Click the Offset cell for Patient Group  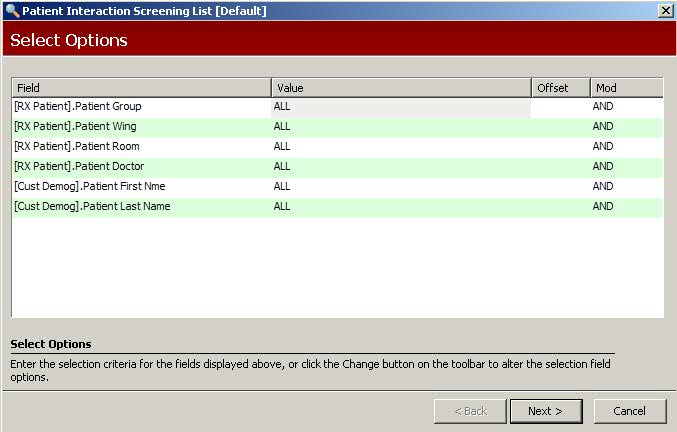tap(561, 108)
